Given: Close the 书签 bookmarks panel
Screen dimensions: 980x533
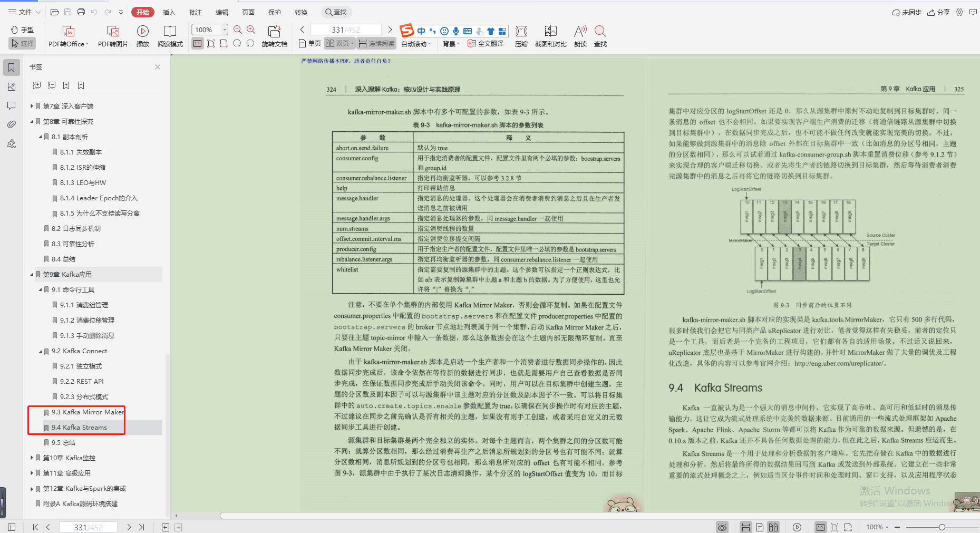Looking at the screenshot, I should click(158, 67).
